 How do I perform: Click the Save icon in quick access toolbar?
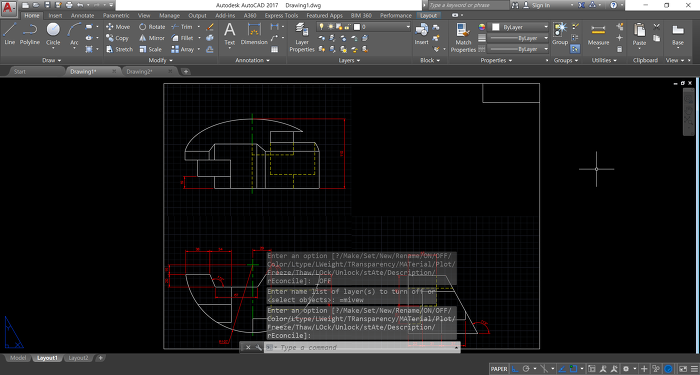coord(47,5)
